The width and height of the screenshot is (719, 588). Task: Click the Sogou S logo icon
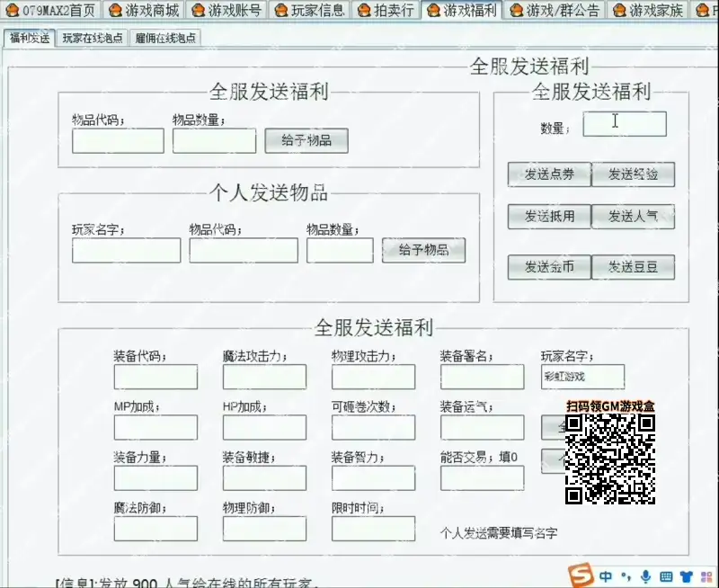[x=581, y=575]
